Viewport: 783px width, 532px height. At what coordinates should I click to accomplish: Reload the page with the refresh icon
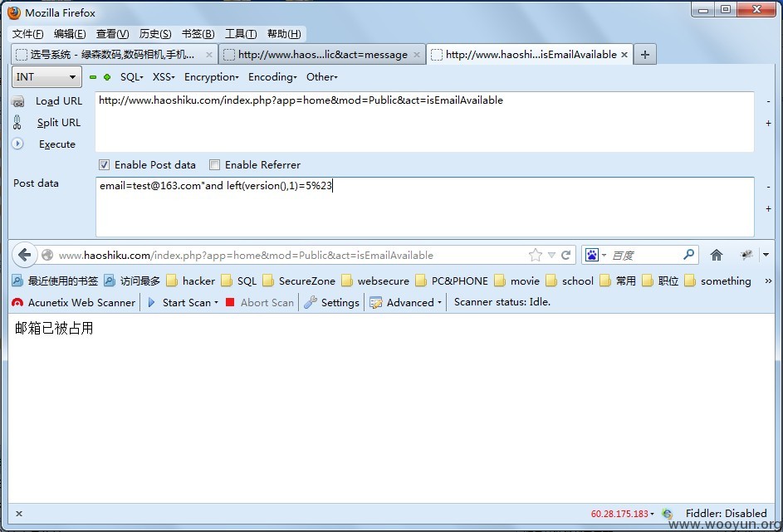click(565, 255)
